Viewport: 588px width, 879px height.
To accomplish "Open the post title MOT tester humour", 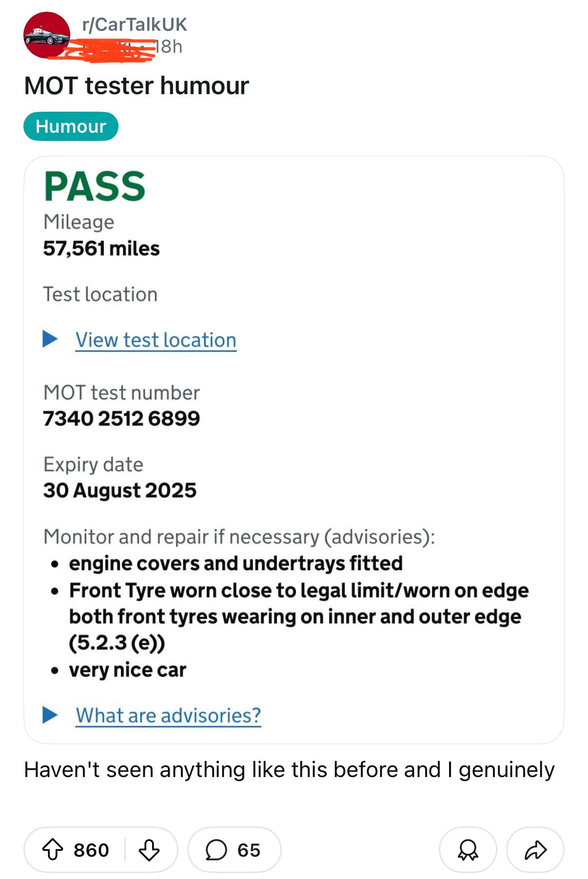I will point(137,86).
